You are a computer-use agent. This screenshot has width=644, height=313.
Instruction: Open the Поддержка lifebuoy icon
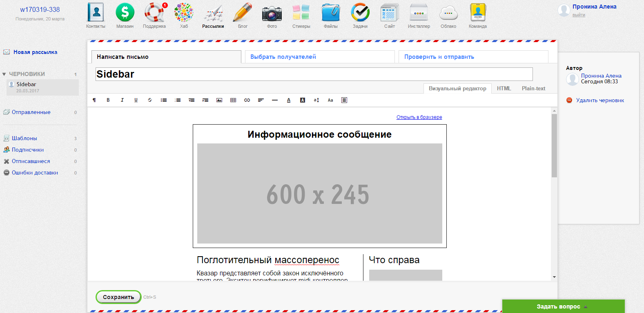coord(154,12)
